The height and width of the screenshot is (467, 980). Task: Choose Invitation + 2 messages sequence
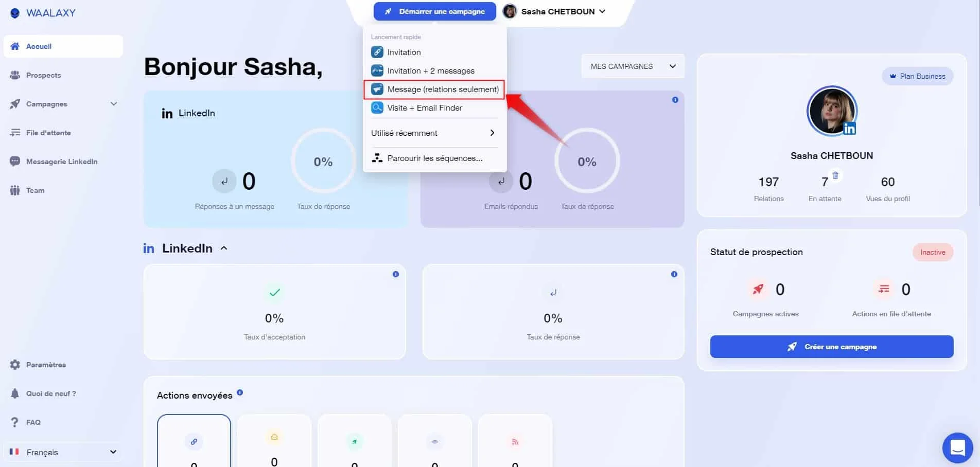pyautogui.click(x=435, y=70)
